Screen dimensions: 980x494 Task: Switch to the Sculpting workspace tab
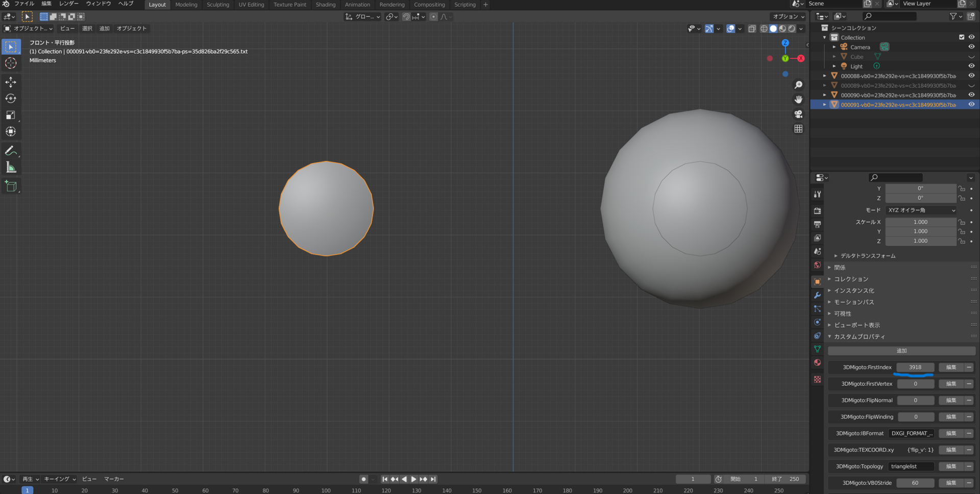218,5
